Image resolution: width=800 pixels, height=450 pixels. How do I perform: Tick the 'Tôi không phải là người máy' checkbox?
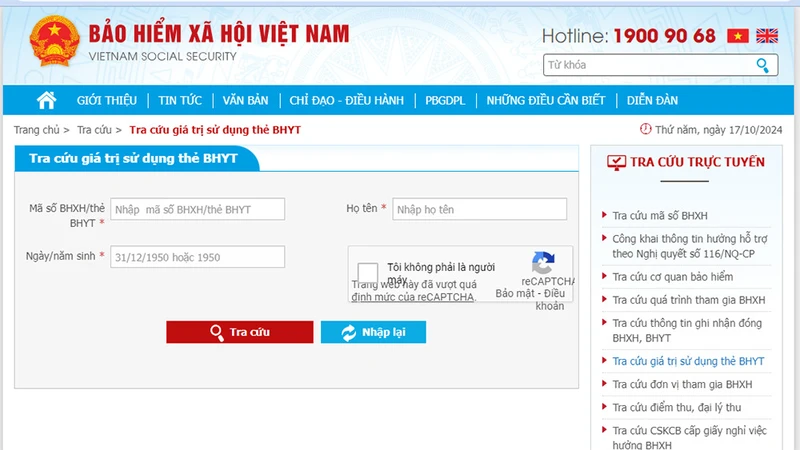point(367,273)
